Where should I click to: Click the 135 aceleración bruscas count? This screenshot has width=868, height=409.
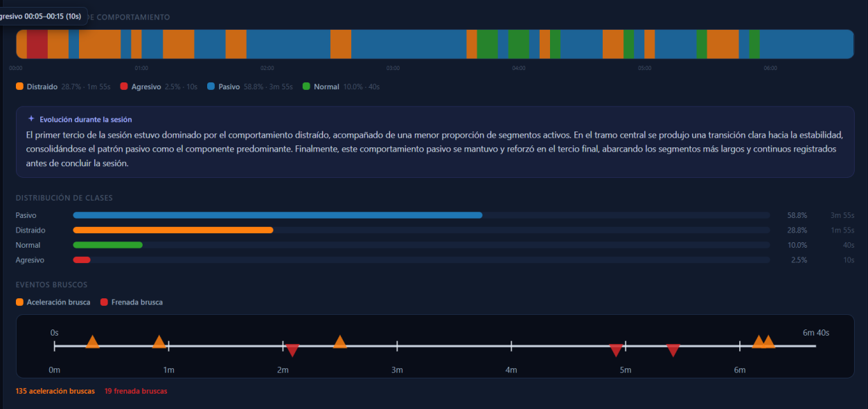click(55, 391)
